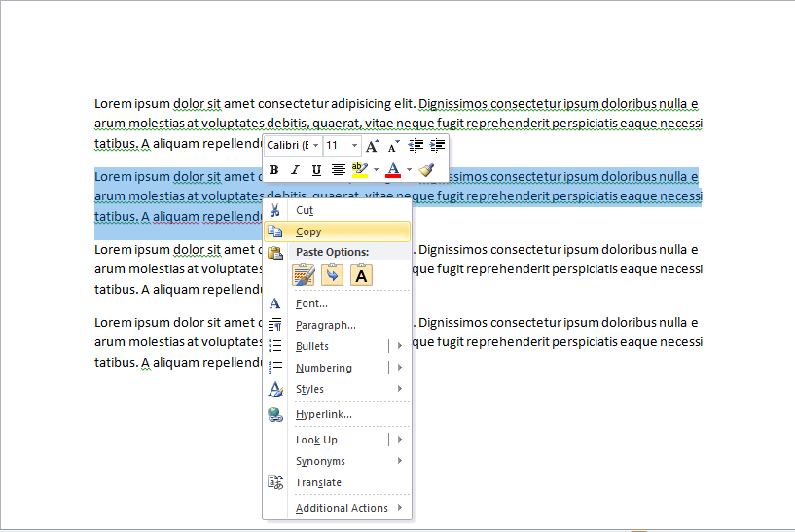Screen dimensions: 795x532
Task: Click the Font letter A icon
Action: tap(274, 303)
